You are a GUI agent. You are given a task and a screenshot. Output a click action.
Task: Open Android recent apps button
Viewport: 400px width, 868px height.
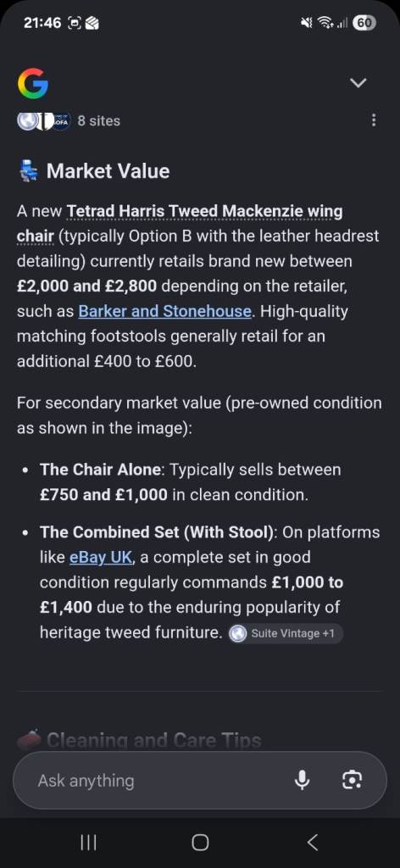[x=88, y=843]
